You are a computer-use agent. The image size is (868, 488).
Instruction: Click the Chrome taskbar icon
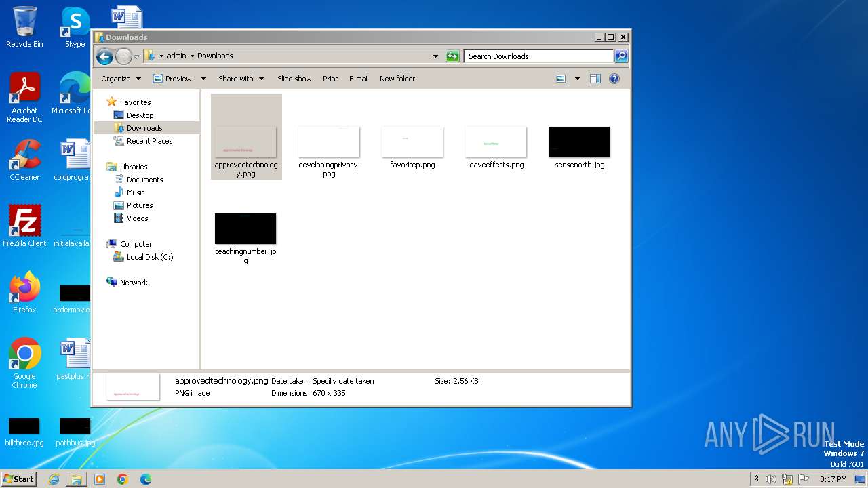coord(123,479)
